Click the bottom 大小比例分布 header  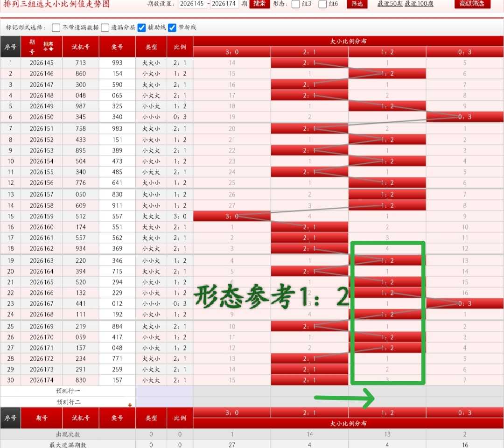click(349, 424)
